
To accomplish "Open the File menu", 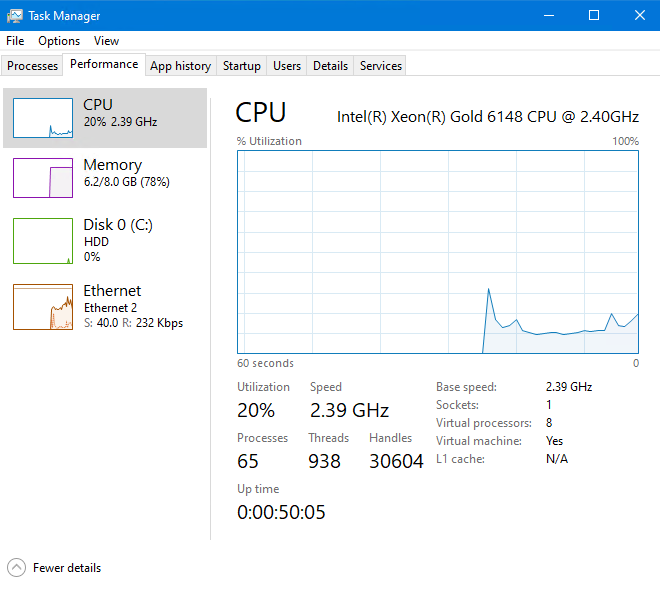I will click(15, 41).
